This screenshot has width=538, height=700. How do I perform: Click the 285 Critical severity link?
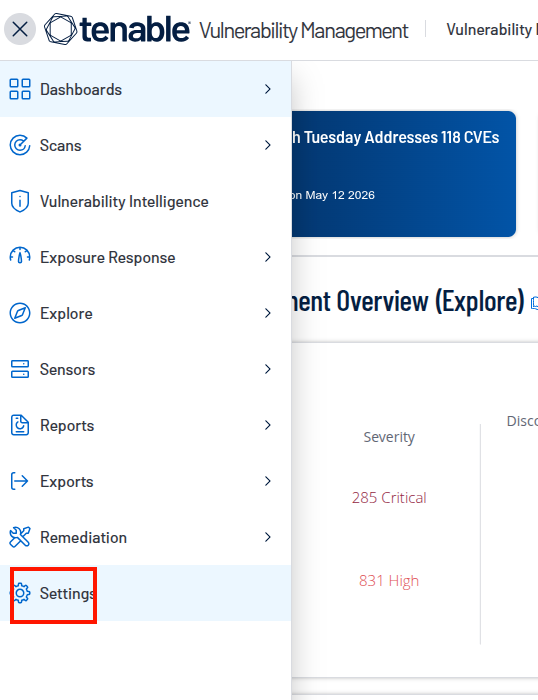pos(389,497)
